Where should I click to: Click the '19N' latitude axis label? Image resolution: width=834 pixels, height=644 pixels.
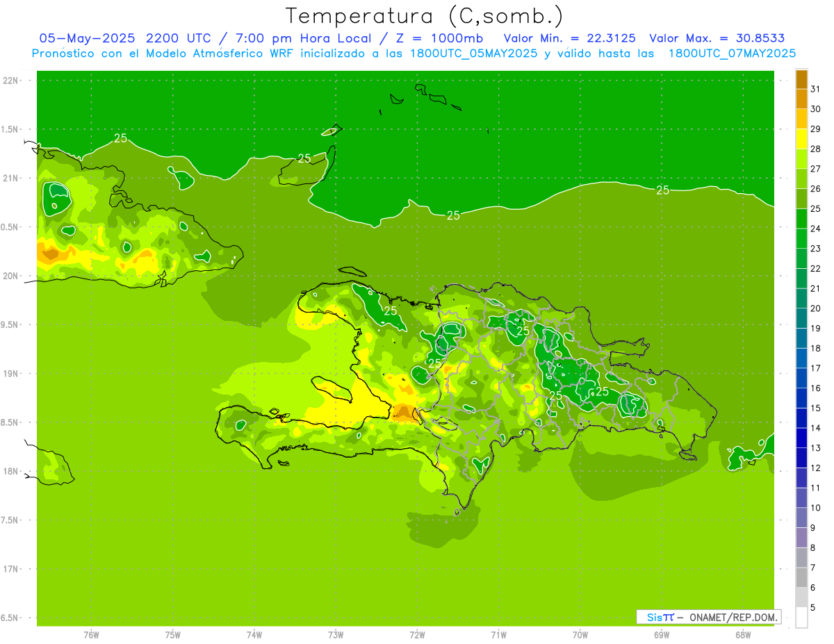click(x=11, y=373)
